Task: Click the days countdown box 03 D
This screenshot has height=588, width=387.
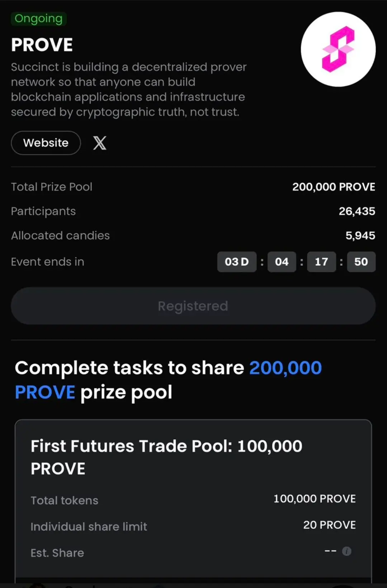Action: point(237,262)
